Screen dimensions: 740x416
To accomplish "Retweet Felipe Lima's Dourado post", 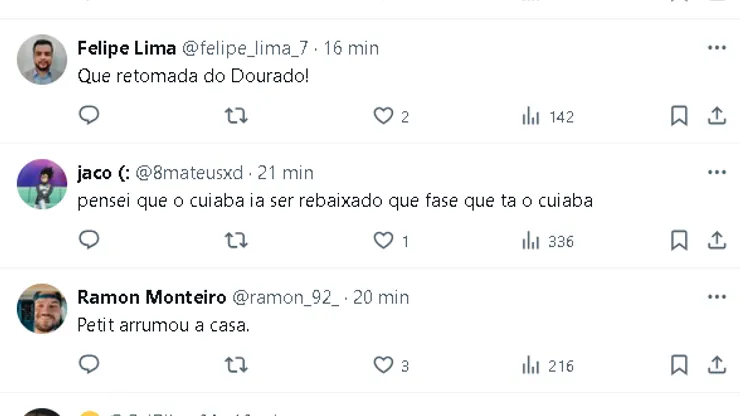I will click(x=236, y=116).
